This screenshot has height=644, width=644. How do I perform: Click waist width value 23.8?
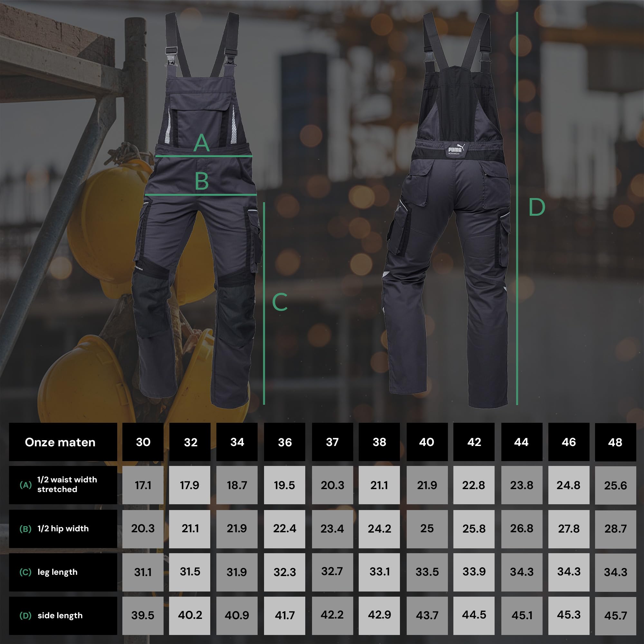(522, 485)
